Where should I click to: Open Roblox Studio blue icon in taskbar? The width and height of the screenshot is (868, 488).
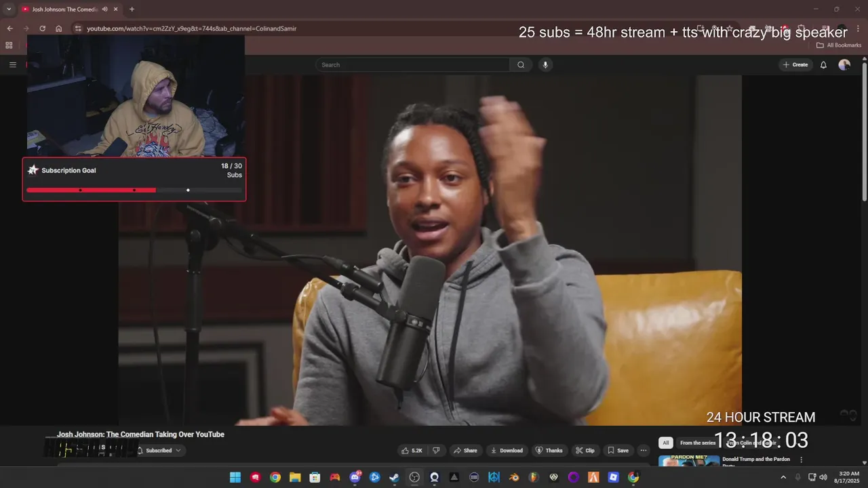coord(613,477)
